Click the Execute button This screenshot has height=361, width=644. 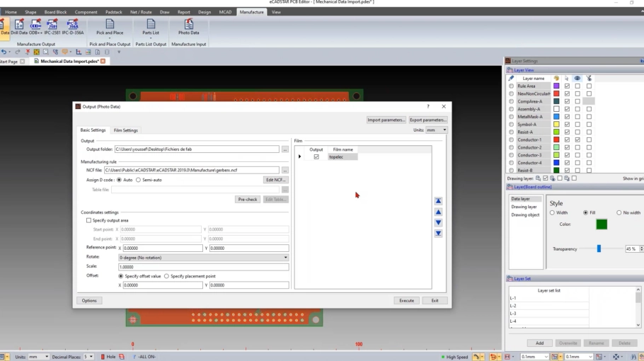(x=407, y=301)
